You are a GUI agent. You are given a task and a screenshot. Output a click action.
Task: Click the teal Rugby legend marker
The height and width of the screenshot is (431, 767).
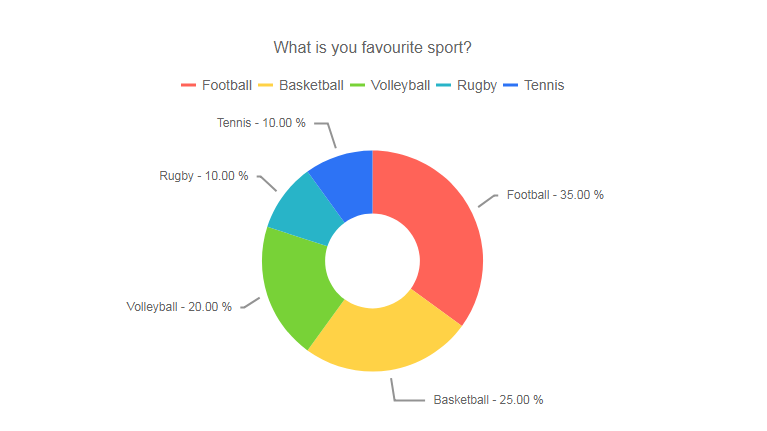[443, 85]
